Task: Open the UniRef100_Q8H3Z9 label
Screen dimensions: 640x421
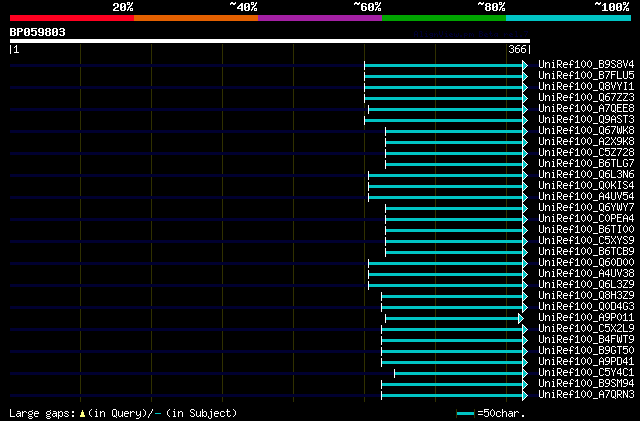Action: (x=586, y=296)
